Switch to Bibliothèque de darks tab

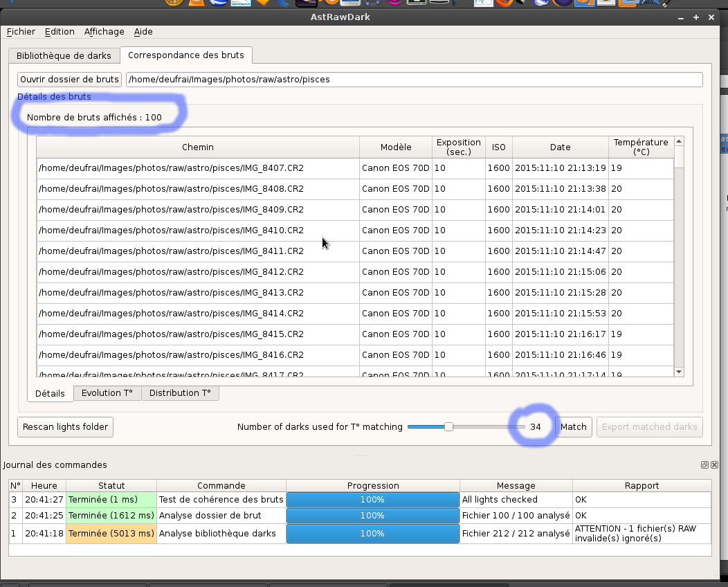(64, 56)
